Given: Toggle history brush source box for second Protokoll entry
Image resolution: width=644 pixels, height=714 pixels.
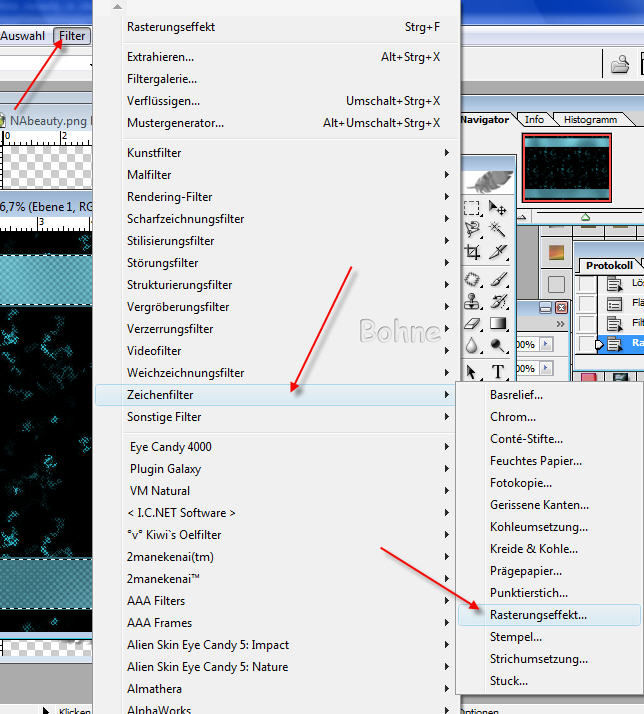Looking at the screenshot, I should [587, 304].
